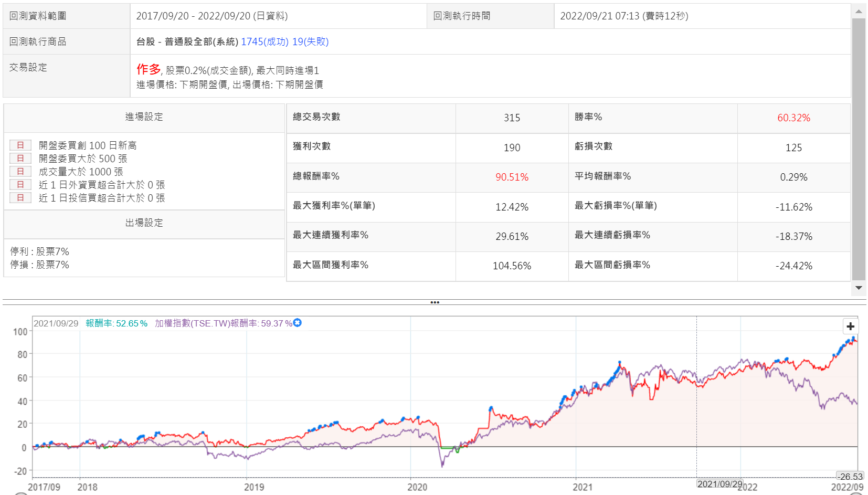Viewport: 868px width, 495px height.
Task: Click the 日 icon beside 開盤委買大於 500 張
Action: tap(20, 159)
